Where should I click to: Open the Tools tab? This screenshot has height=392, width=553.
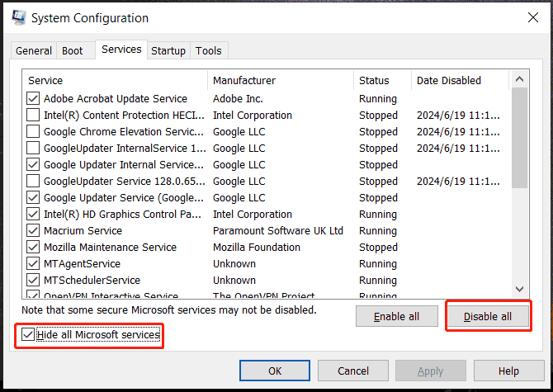[x=209, y=51]
